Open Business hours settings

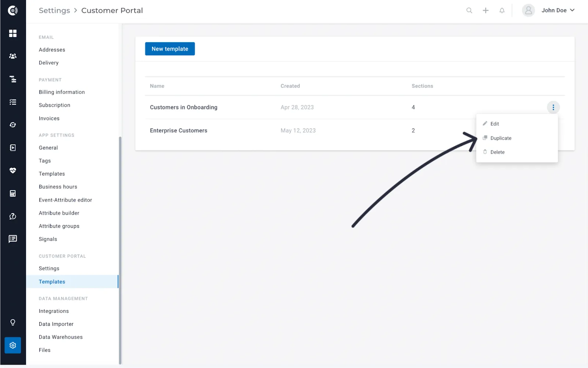pyautogui.click(x=58, y=187)
